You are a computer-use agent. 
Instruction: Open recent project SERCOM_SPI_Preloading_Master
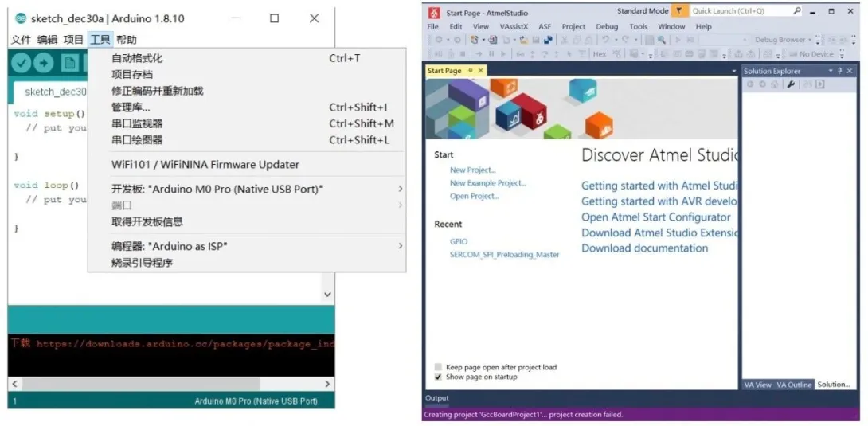(504, 255)
